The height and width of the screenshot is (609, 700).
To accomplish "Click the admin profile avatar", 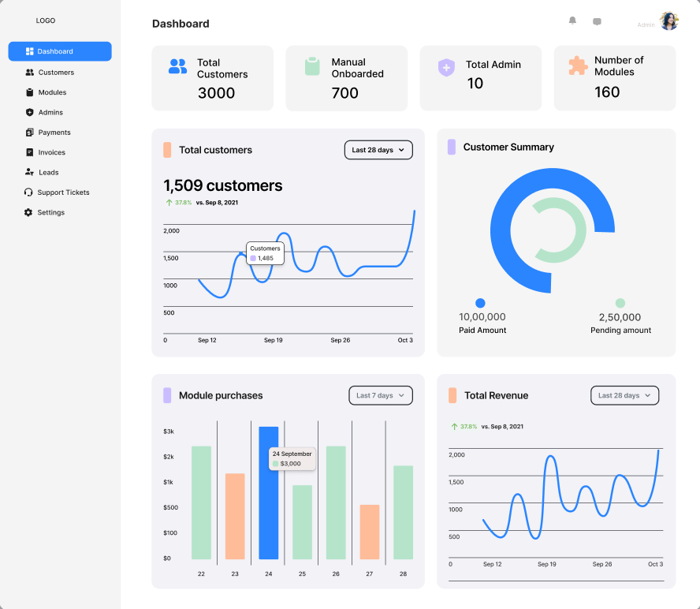I will [669, 21].
